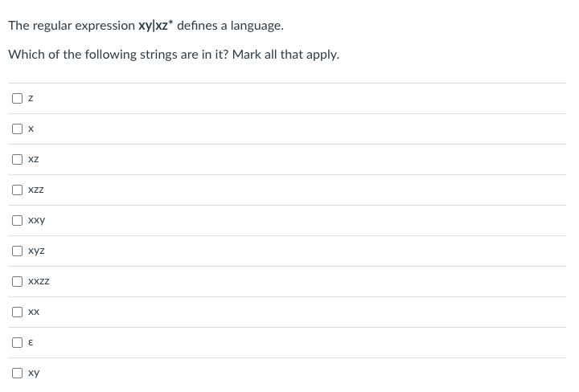The image size is (579, 392).
Task: Click the single 'z' answer label
Action: pyautogui.click(x=31, y=99)
